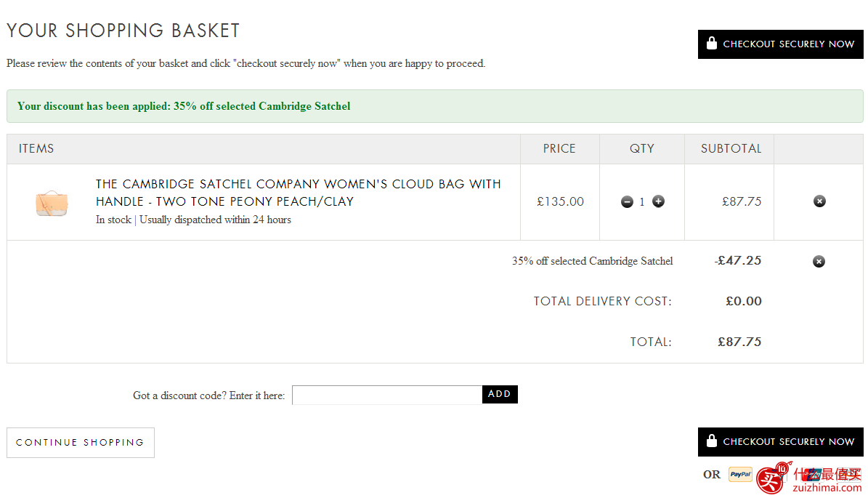Image resolution: width=868 pixels, height=498 pixels.
Task: Pay with the PayPal icon
Action: click(x=740, y=475)
